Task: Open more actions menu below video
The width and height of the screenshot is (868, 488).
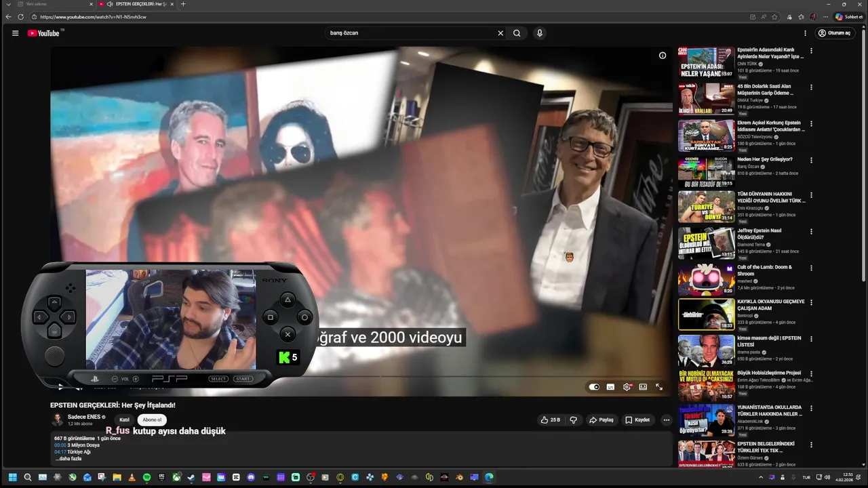Action: 666,420
